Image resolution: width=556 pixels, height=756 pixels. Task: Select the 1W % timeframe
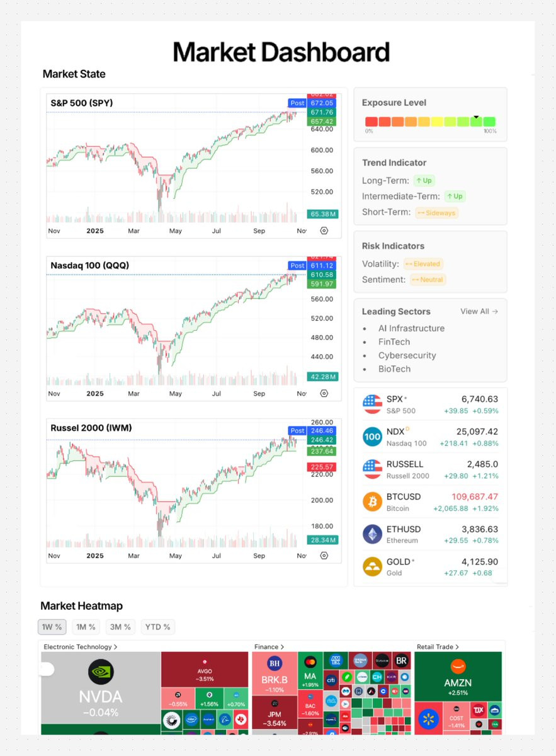tap(52, 627)
